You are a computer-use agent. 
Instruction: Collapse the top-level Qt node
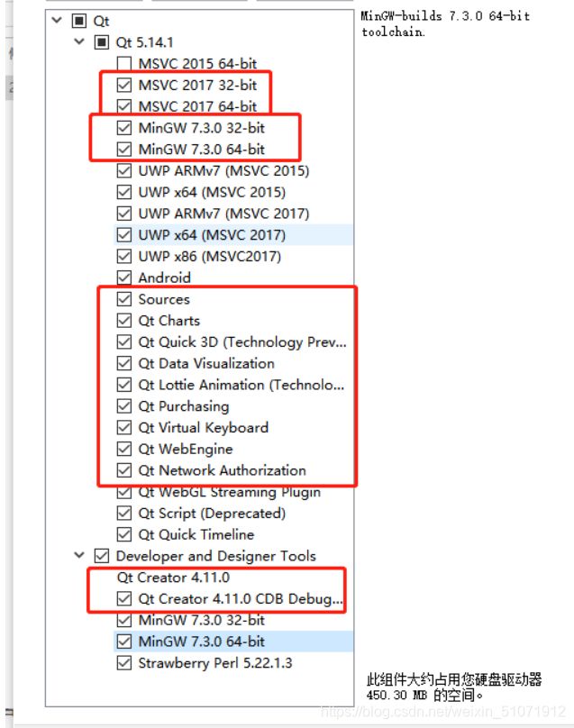(57, 21)
